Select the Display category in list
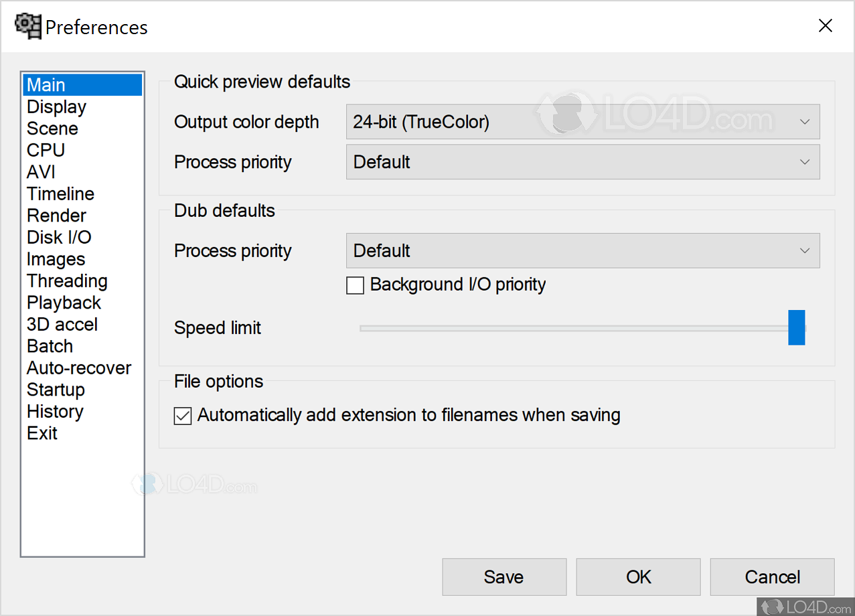The height and width of the screenshot is (616, 855). tap(56, 107)
